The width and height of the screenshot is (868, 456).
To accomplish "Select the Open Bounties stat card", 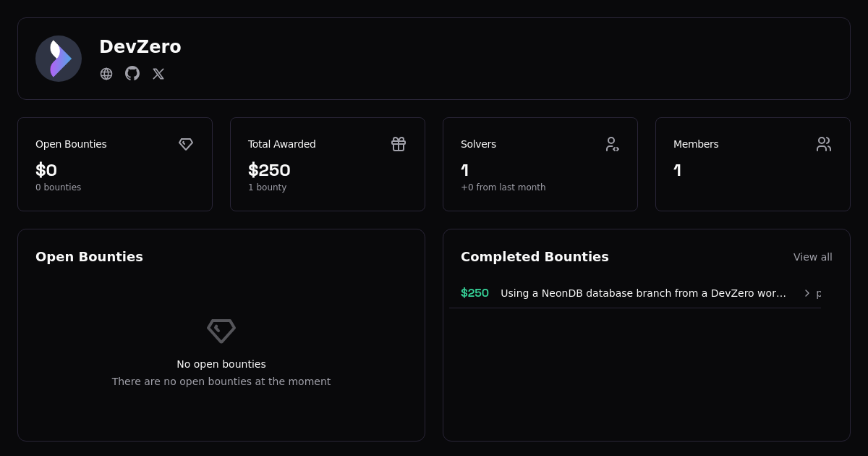I will point(115,164).
